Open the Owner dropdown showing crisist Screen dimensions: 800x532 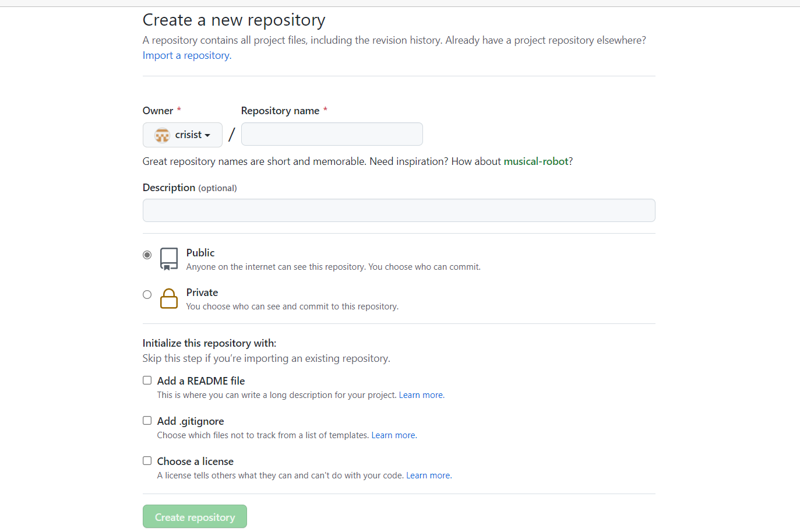click(x=182, y=135)
